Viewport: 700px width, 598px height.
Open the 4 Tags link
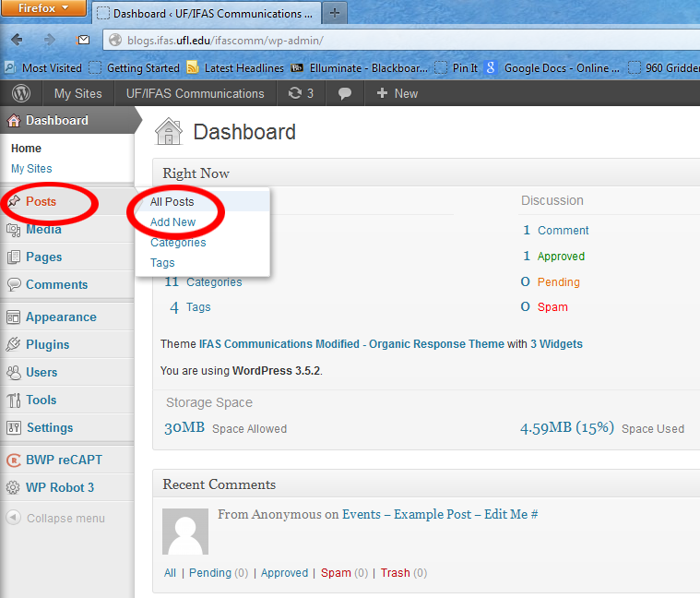pos(190,307)
